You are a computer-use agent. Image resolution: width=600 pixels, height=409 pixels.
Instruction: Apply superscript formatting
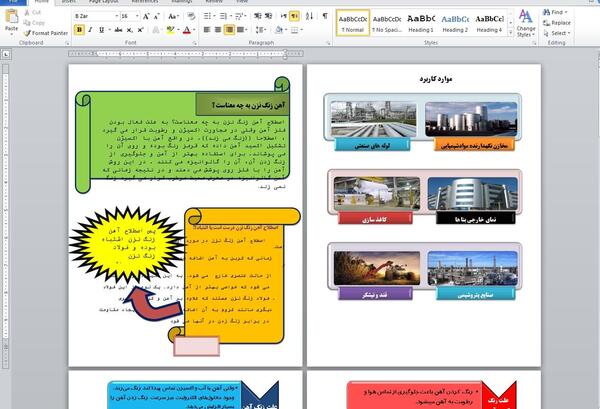pos(140,30)
